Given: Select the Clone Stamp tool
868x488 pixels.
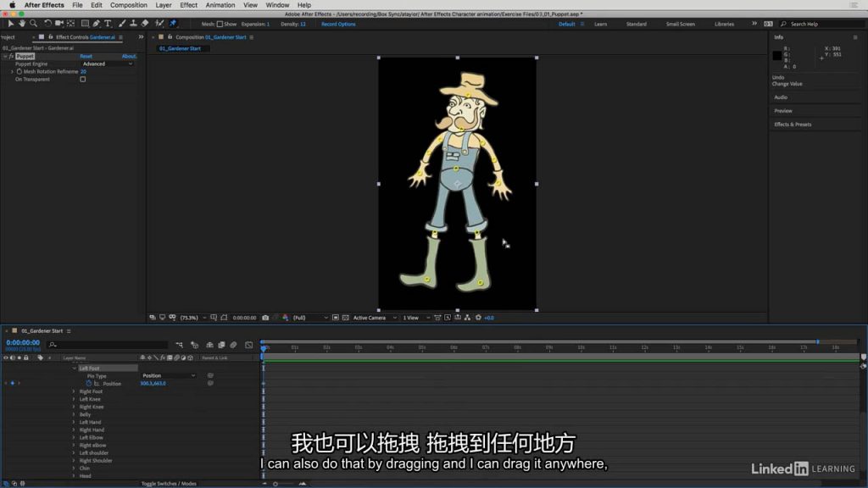Looking at the screenshot, I should tap(133, 23).
